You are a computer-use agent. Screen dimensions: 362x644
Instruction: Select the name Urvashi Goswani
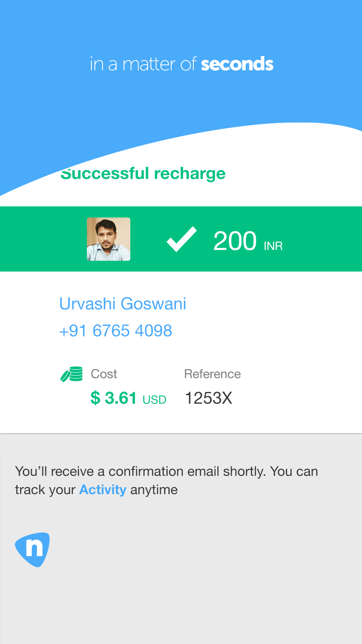point(123,304)
